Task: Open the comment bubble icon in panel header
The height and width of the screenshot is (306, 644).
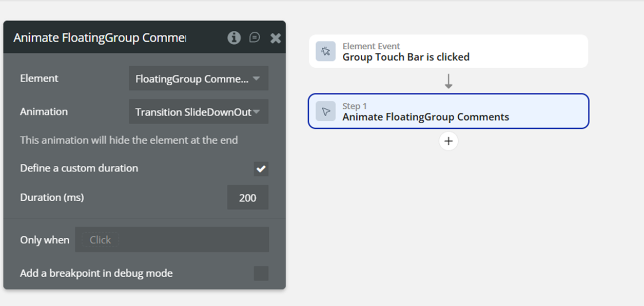Action: tap(255, 37)
